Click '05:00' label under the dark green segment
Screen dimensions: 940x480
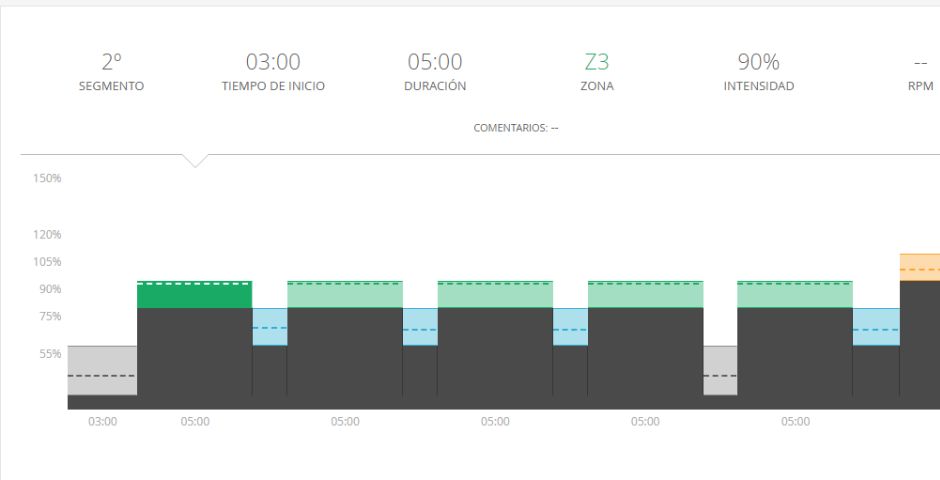195,421
